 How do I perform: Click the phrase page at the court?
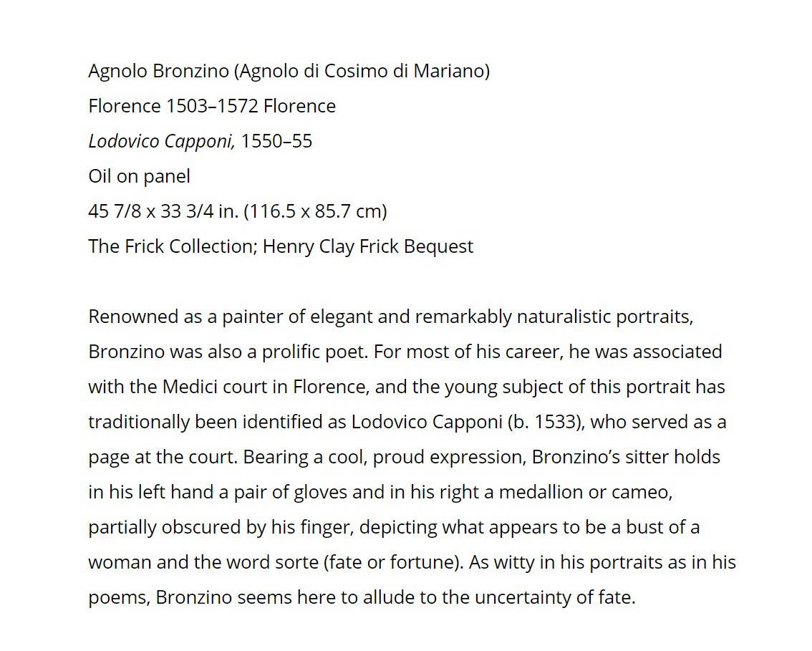[x=162, y=458]
